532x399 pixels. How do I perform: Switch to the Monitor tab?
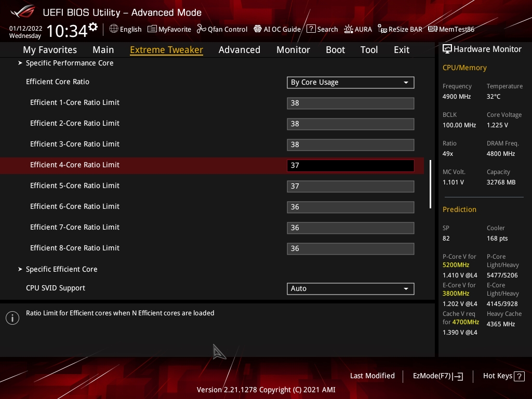pyautogui.click(x=293, y=50)
